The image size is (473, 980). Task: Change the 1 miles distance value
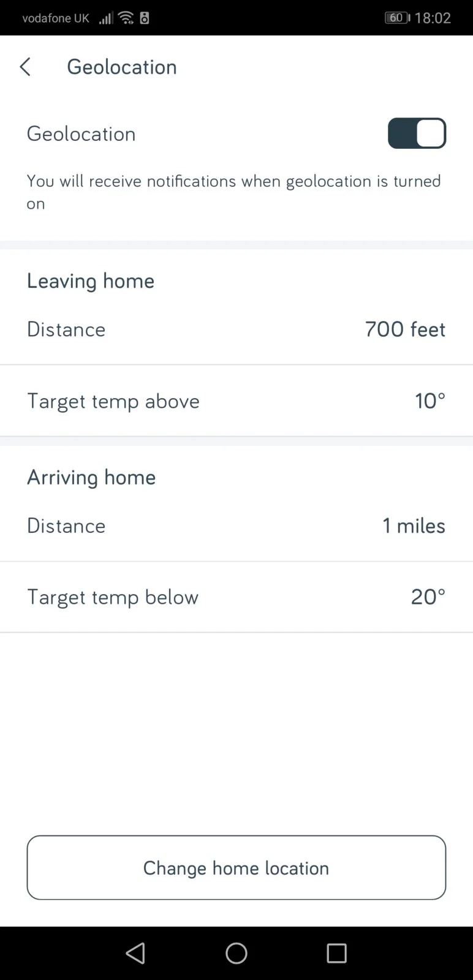coord(414,526)
